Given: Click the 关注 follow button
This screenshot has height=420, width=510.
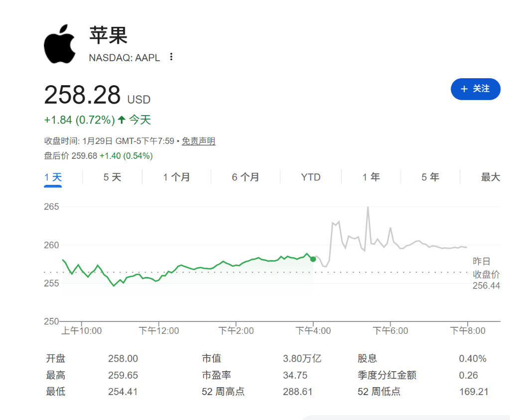Looking at the screenshot, I should coord(476,89).
